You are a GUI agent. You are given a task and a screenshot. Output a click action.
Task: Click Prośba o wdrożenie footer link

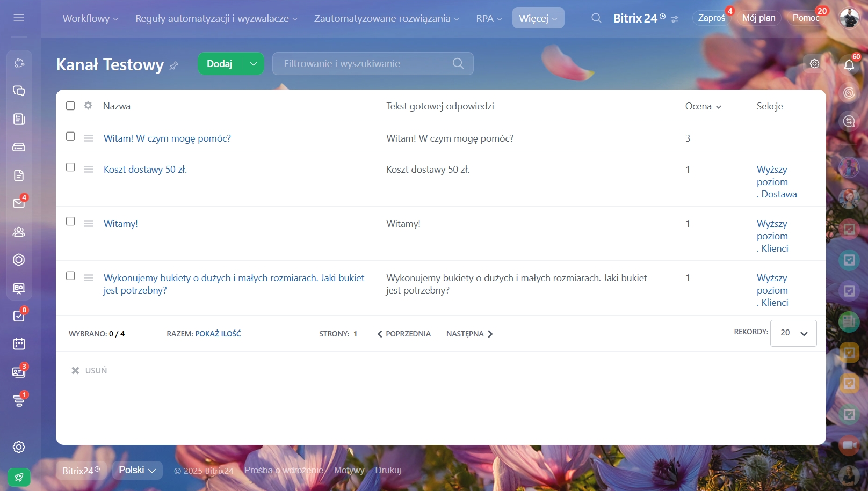coord(284,470)
